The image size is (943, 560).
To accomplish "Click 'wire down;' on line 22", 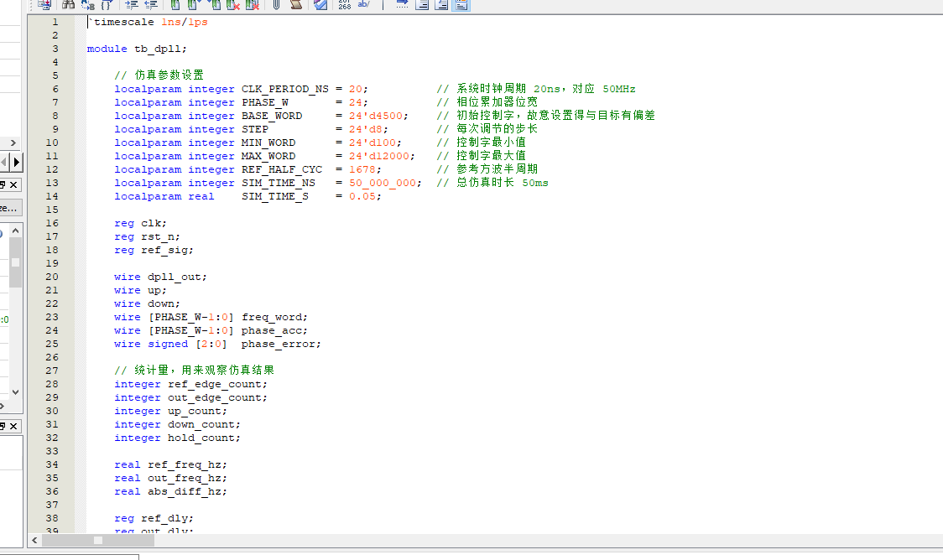I will click(x=148, y=304).
